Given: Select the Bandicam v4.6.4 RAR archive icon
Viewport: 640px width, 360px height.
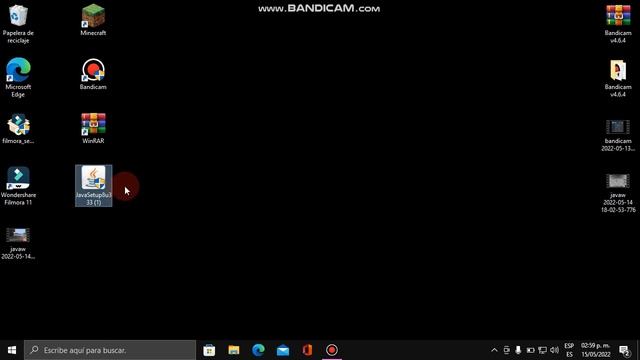Looking at the screenshot, I should [x=618, y=24].
